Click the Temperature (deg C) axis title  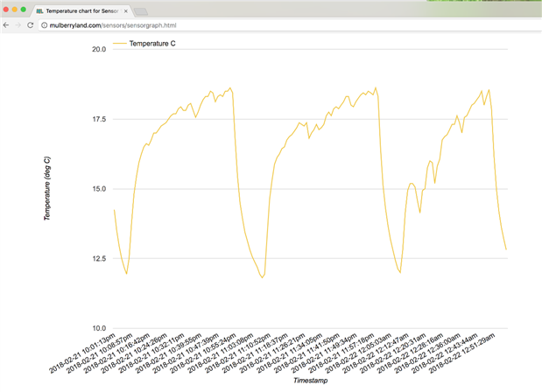47,188
